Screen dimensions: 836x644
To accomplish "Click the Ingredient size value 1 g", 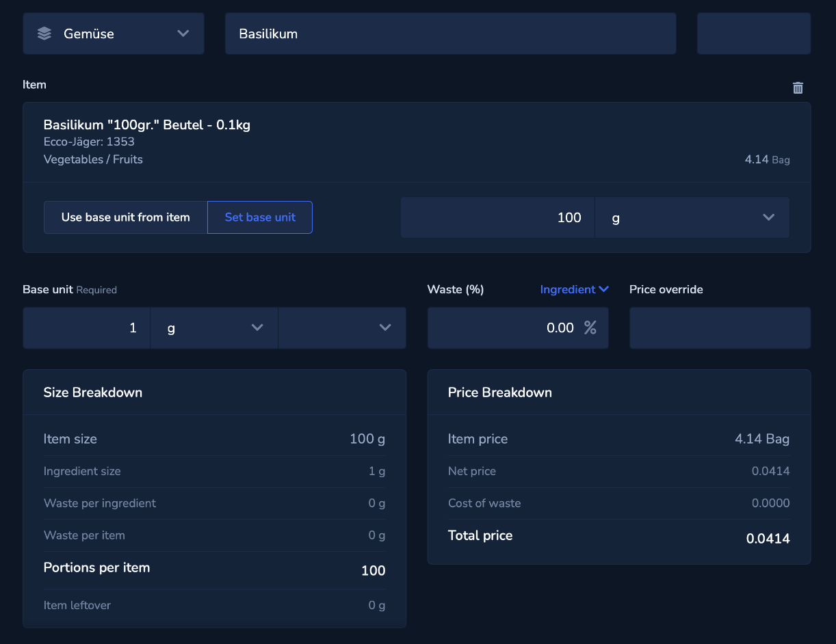I will [377, 471].
